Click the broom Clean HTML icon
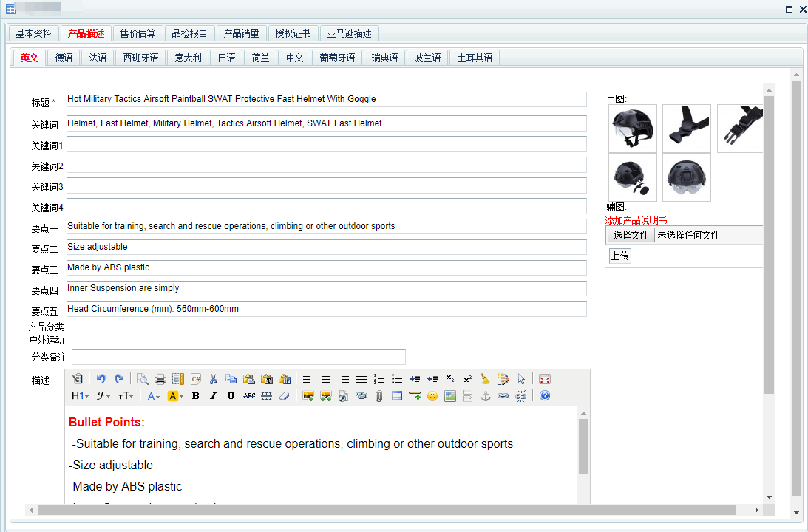 (486, 379)
